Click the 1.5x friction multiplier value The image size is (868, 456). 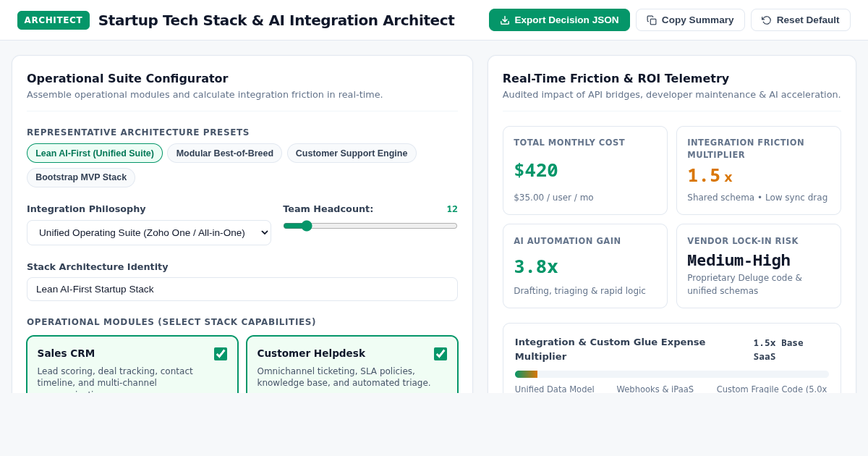tap(710, 176)
